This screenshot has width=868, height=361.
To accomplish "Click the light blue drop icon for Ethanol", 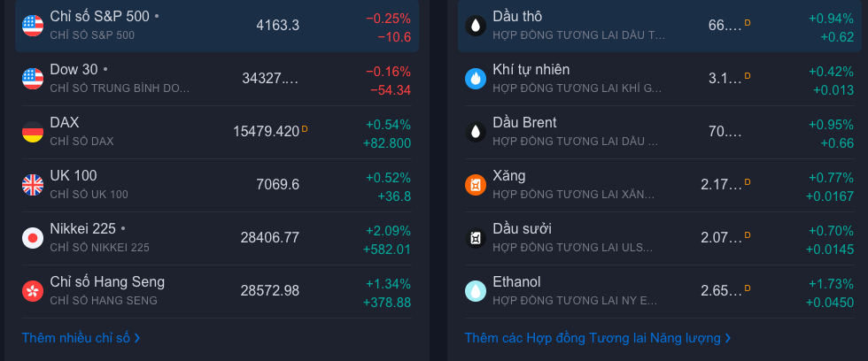I will [476, 291].
